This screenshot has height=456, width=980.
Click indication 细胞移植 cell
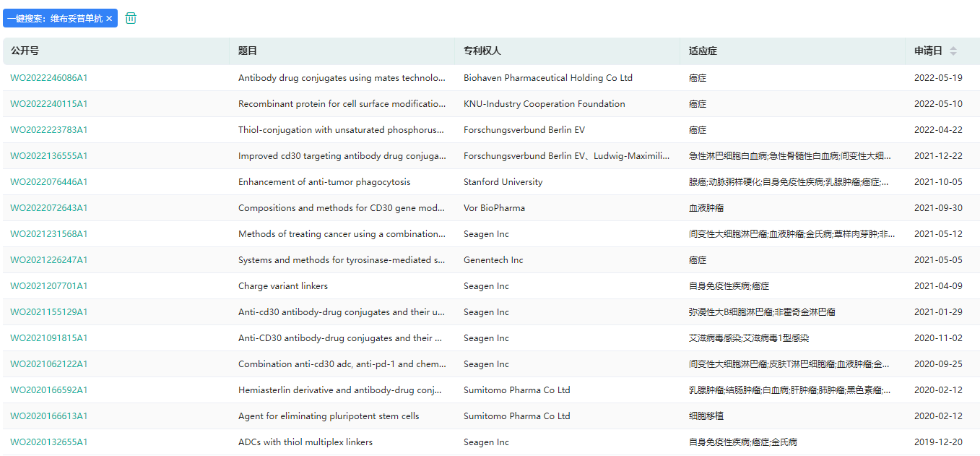[708, 416]
